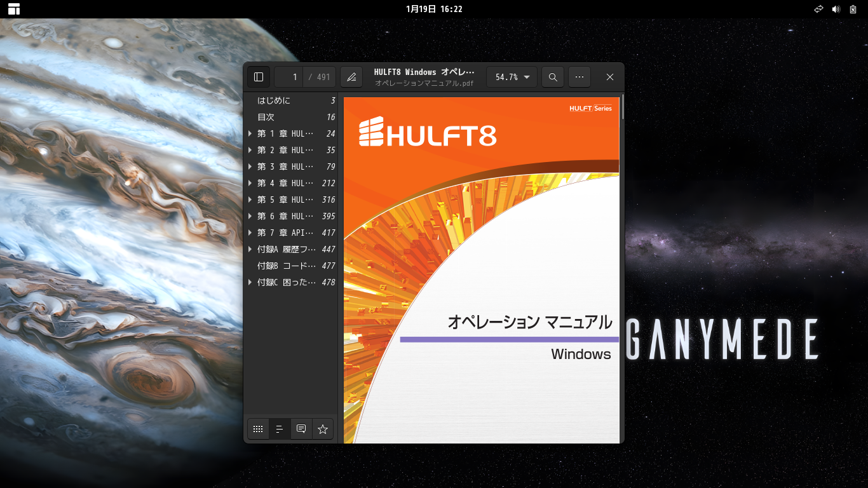Image resolution: width=868 pixels, height=488 pixels.
Task: Open the three-dot more options menu
Action: [x=580, y=77]
